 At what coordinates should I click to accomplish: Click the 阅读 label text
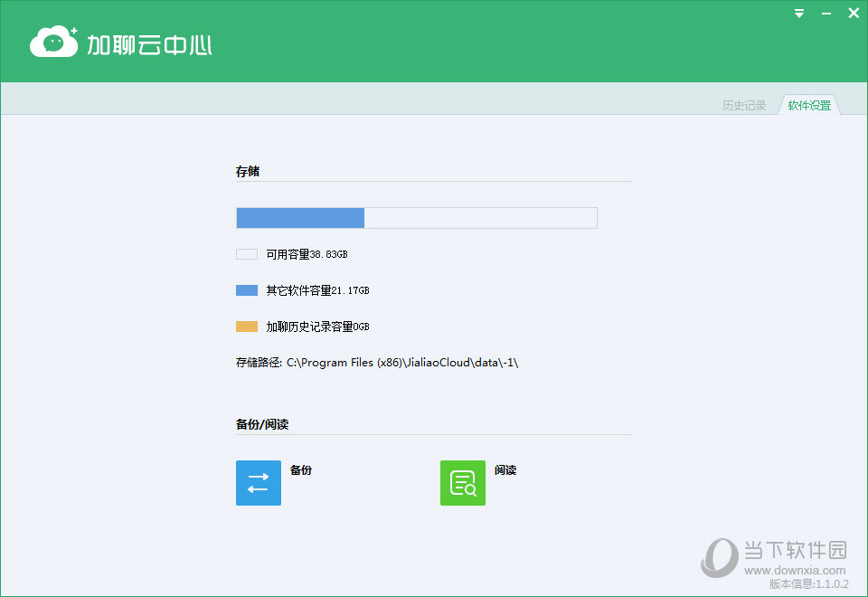(x=505, y=470)
